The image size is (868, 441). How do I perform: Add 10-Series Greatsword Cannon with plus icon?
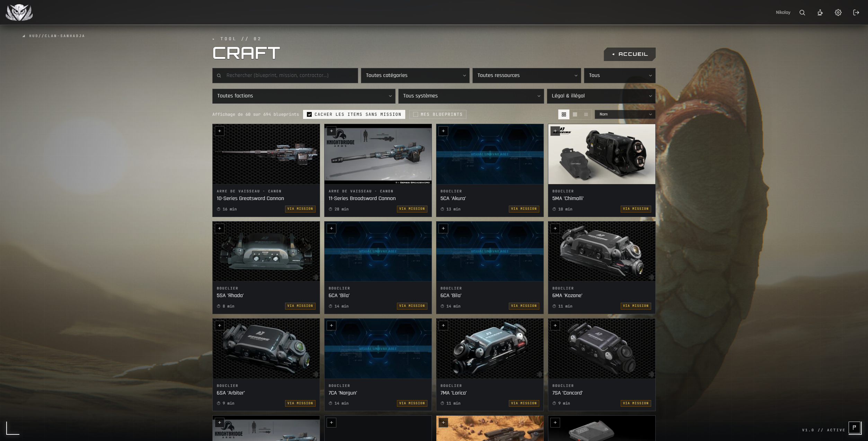(220, 131)
